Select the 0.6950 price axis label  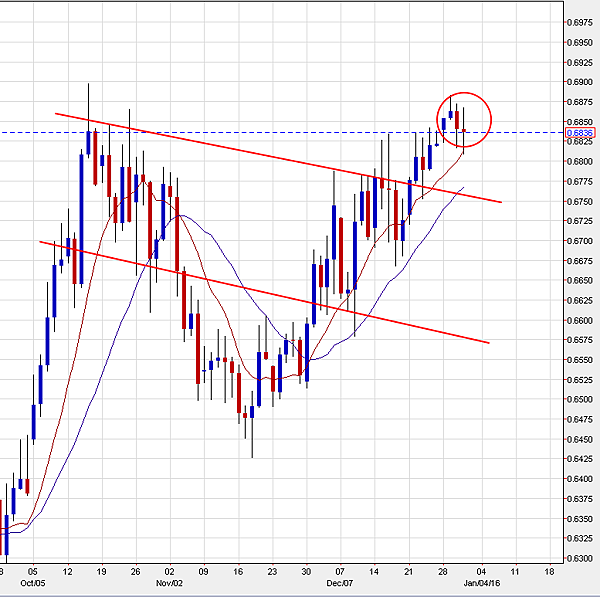580,42
